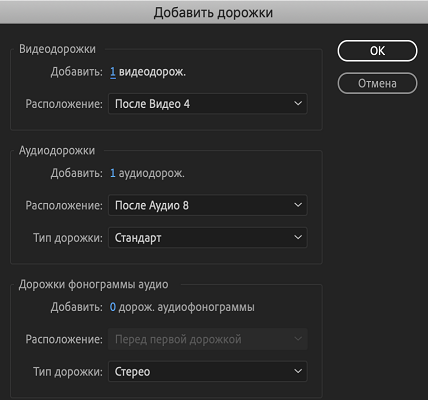
Task: Open the После Аудио 8 placement dropdown
Action: pyautogui.click(x=208, y=205)
